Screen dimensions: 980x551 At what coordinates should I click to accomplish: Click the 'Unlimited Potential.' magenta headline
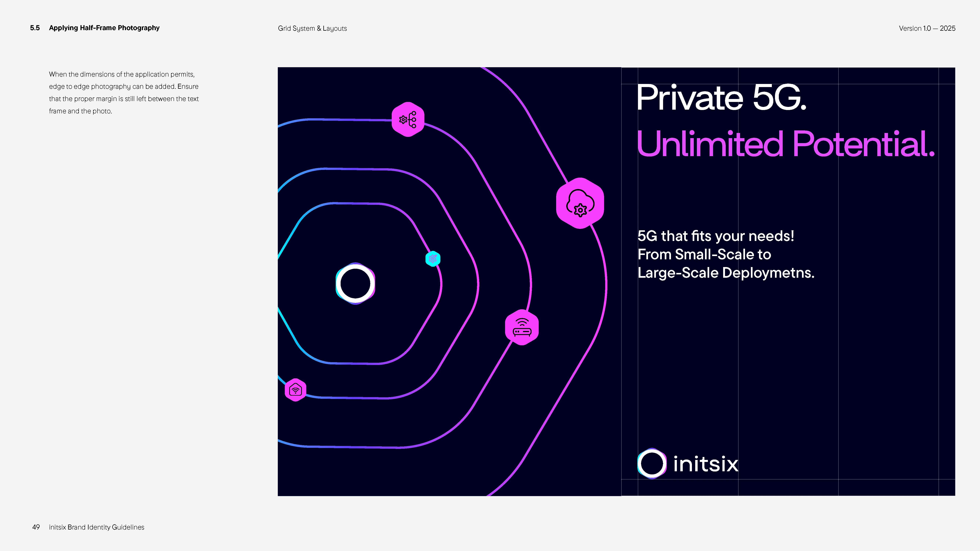click(x=785, y=144)
